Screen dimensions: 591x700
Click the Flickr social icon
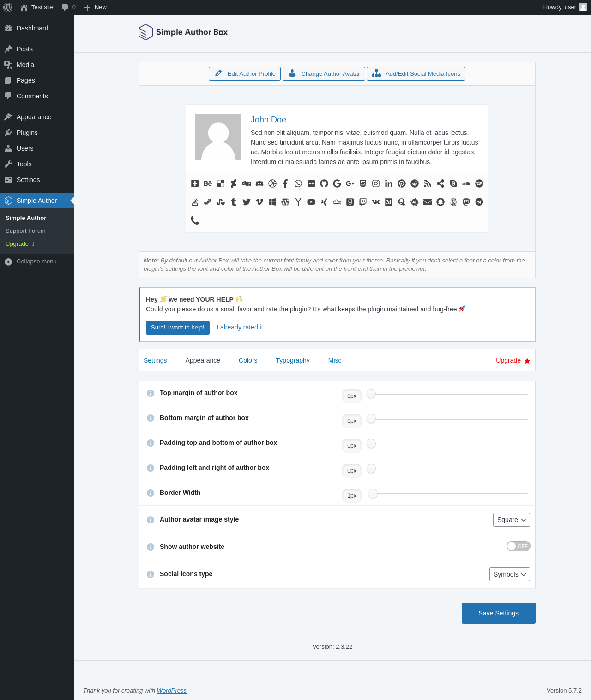click(311, 183)
